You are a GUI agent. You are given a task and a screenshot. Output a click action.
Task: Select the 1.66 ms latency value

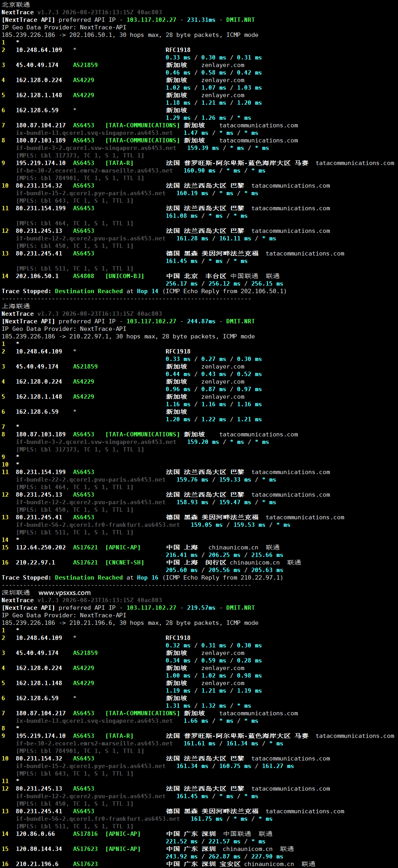196,721
